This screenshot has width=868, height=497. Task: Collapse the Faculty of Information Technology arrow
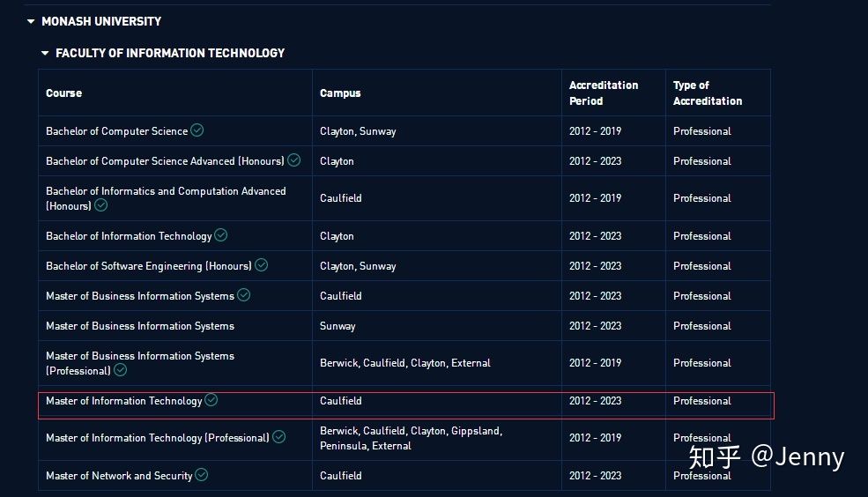pyautogui.click(x=45, y=53)
